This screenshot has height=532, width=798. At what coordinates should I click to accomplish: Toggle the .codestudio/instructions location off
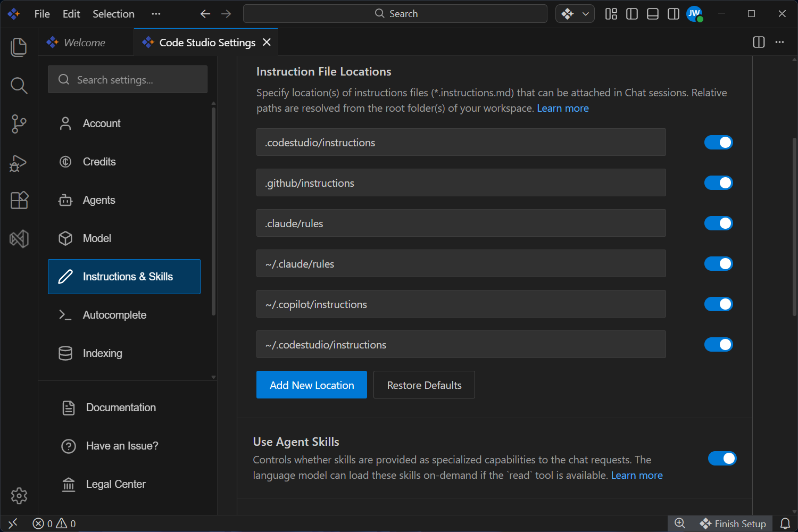719,142
